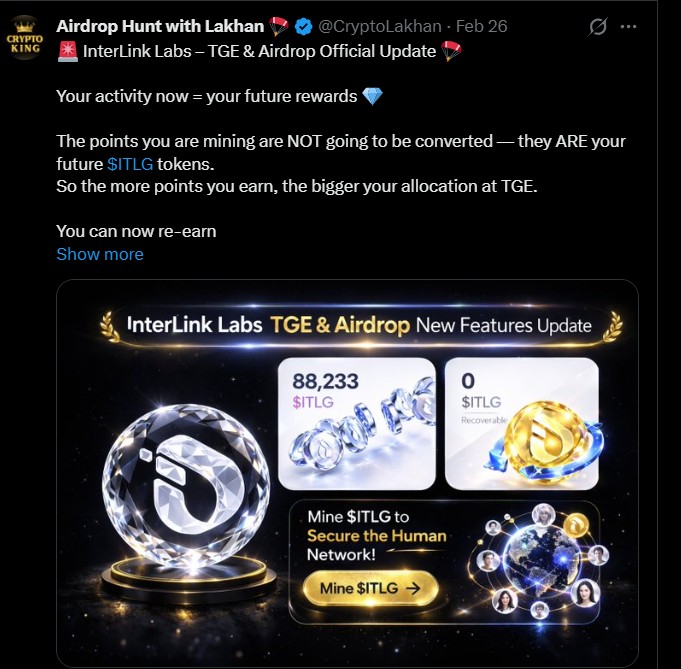Click the gold coin with blue arrow
Viewport: 681px width, 669px height.
click(x=545, y=443)
